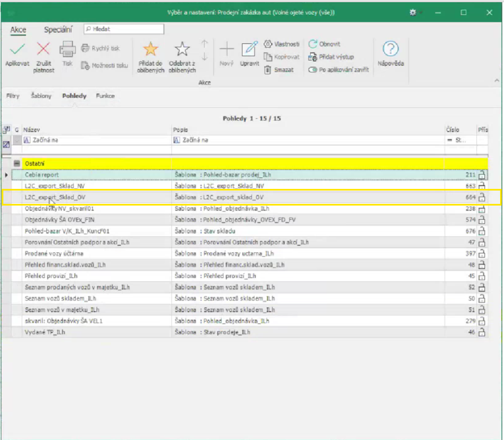Viewport: 504px width, 440px height.
Task: Toggle Po aplikování zavřít switch
Action: point(313,70)
